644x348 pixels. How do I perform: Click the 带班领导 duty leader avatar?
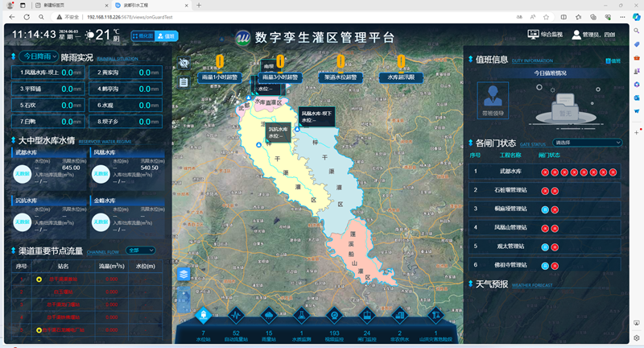click(492, 97)
